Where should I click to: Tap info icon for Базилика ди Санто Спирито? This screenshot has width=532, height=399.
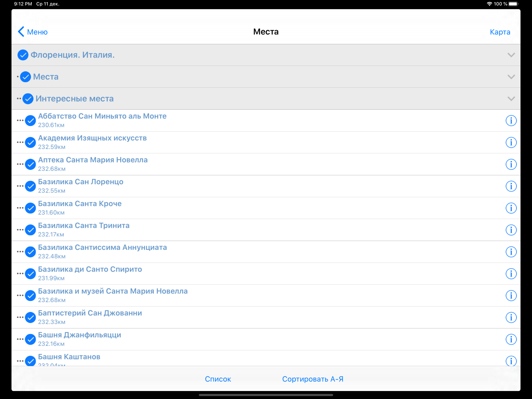click(x=511, y=274)
